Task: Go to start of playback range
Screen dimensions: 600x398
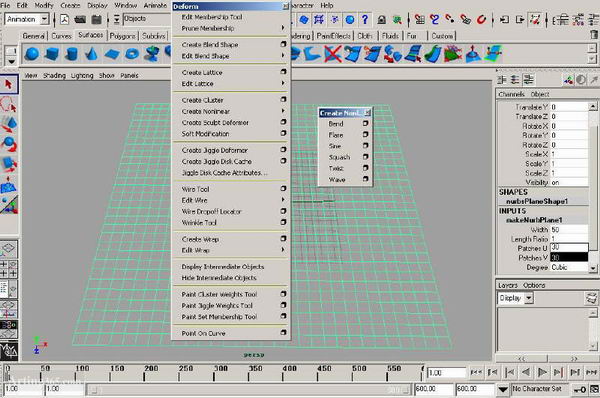Action: [x=476, y=372]
